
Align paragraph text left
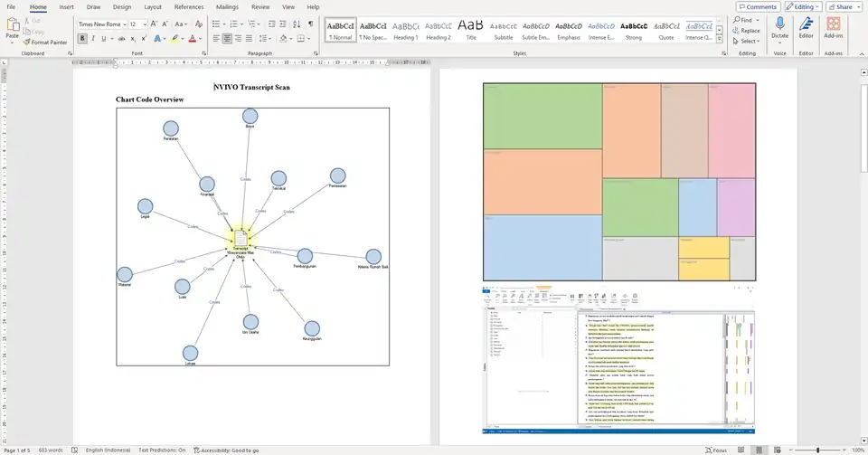click(216, 39)
